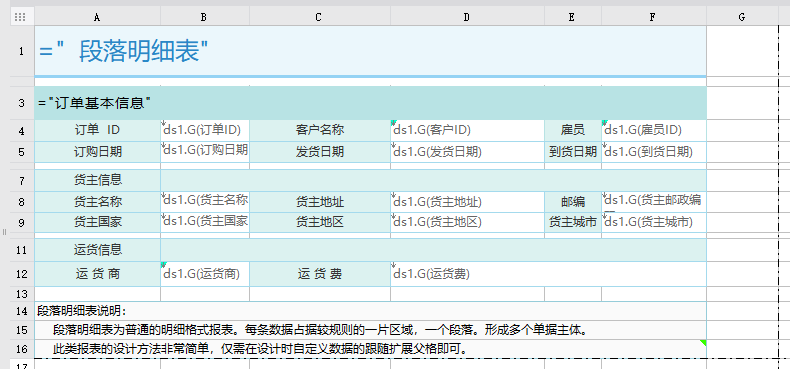Select column A header
Viewport: 790px width, 369px height.
(x=97, y=17)
